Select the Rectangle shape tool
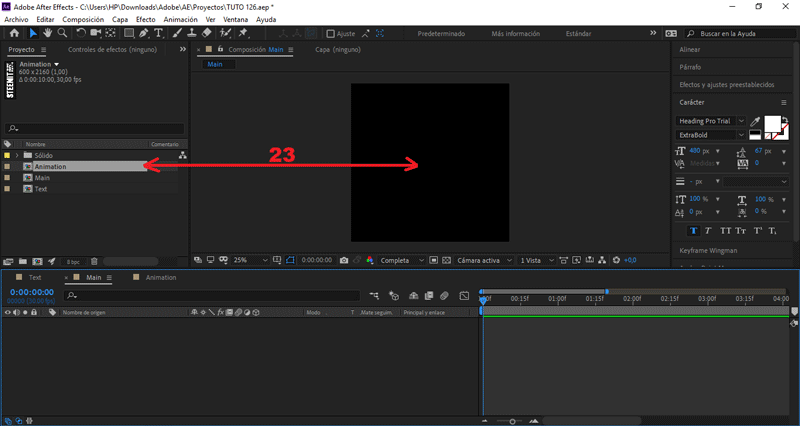Image resolution: width=800 pixels, height=426 pixels. (x=129, y=33)
